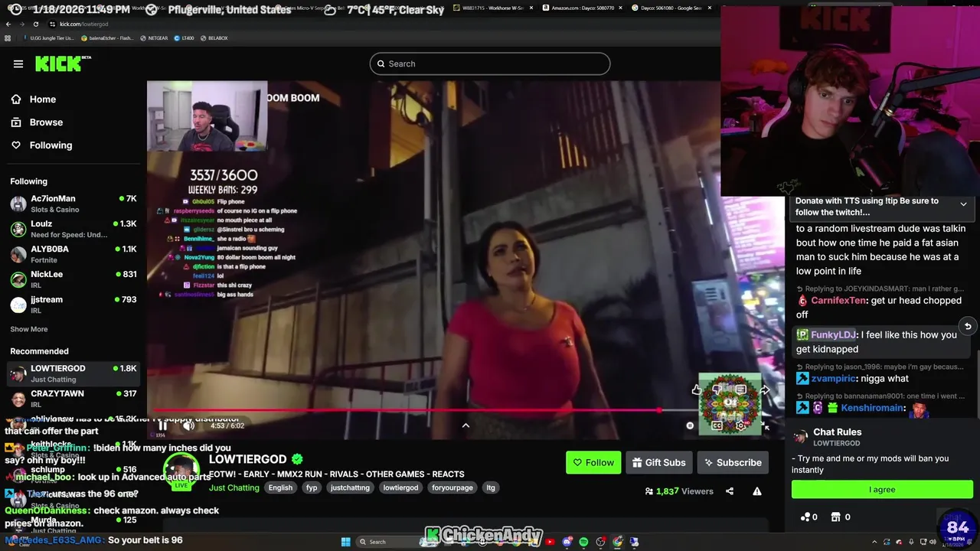This screenshot has width=980, height=551.
Task: Expand Show More under Following
Action: [x=28, y=329]
